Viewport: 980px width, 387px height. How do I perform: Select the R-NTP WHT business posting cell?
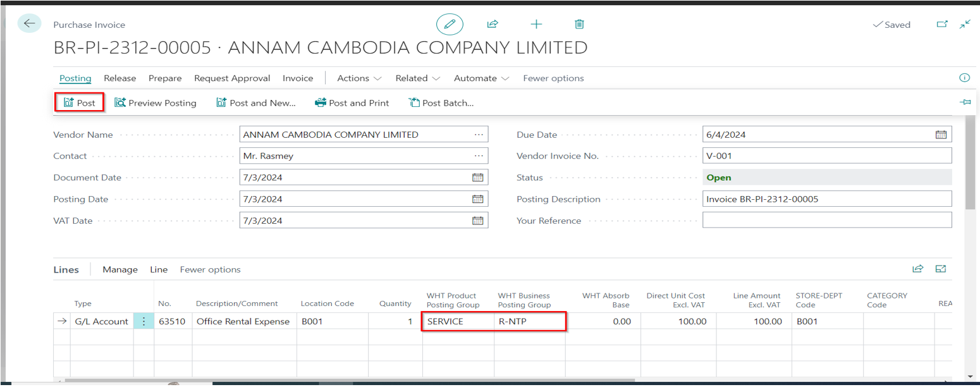(529, 321)
